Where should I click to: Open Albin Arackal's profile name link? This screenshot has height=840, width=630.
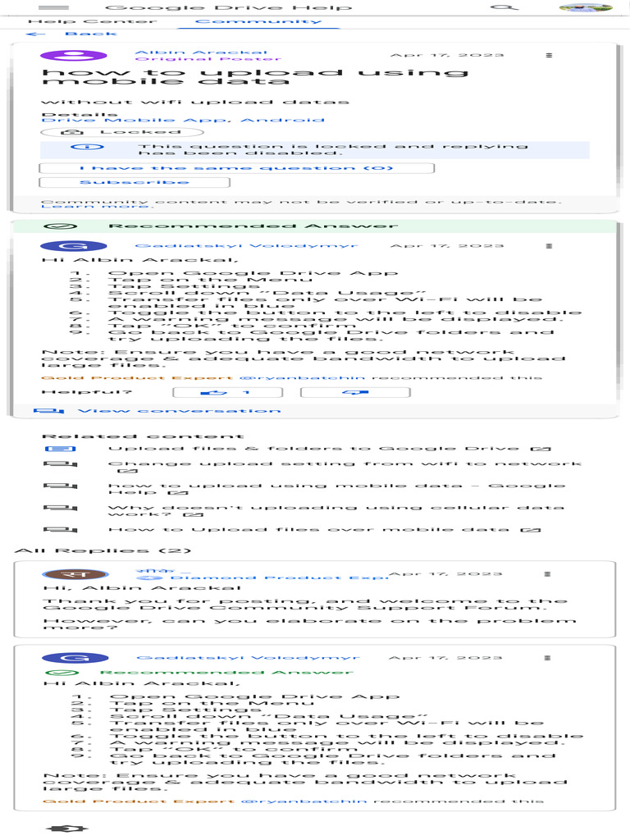[201, 52]
